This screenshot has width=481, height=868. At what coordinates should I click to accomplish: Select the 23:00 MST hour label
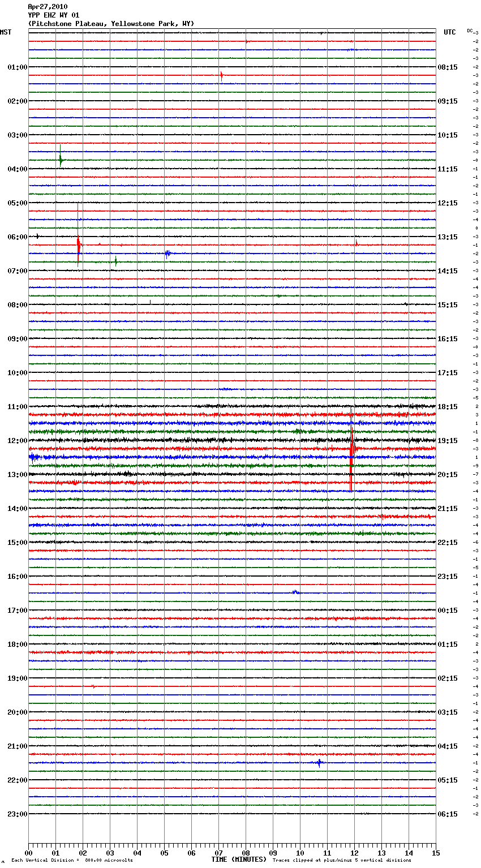(x=17, y=814)
